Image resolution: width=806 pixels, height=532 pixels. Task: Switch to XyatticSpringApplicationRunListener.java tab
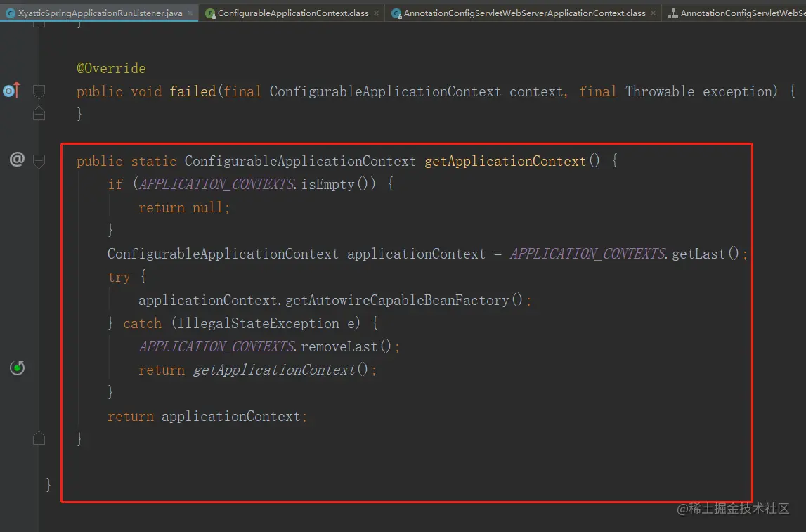tap(99, 13)
